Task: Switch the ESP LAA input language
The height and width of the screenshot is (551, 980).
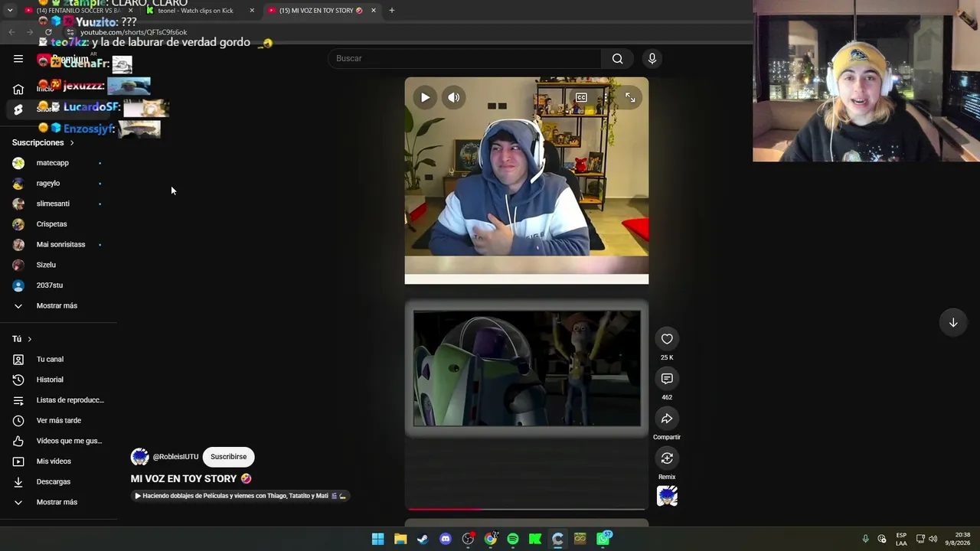Action: point(901,539)
